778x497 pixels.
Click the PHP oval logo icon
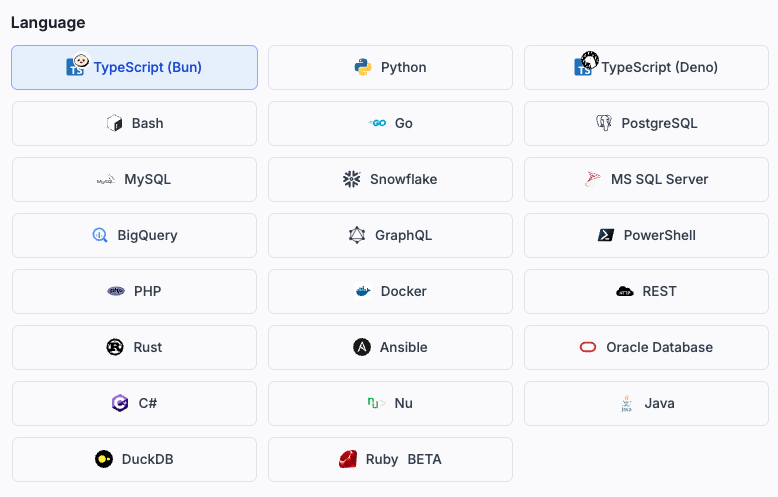tap(116, 291)
